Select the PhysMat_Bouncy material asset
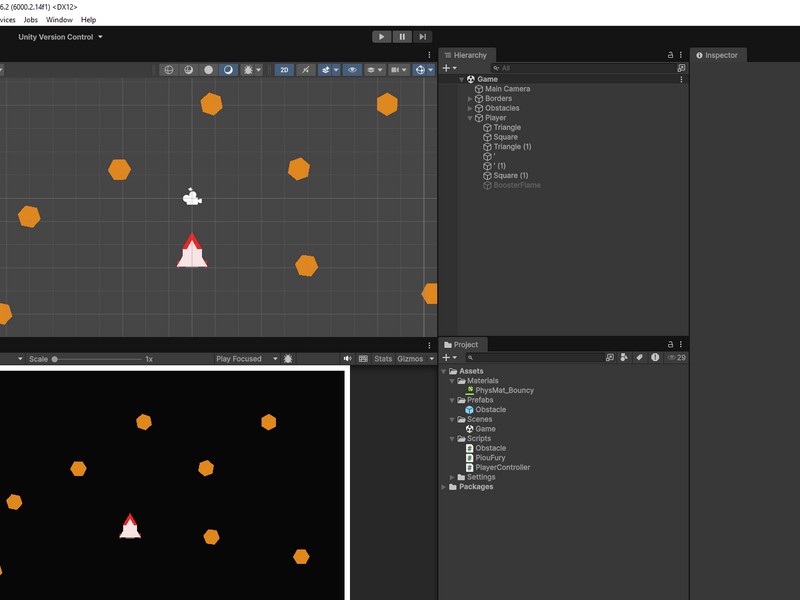The width and height of the screenshot is (800, 600). tap(504, 390)
